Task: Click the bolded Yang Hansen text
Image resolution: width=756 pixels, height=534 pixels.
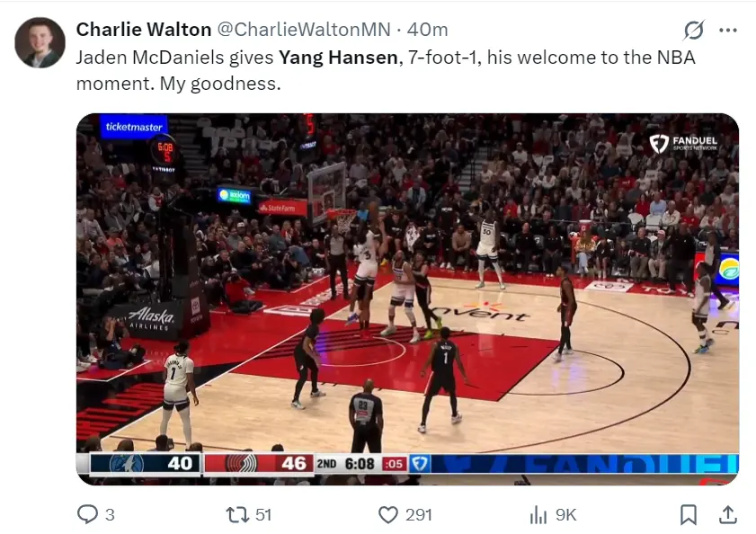Action: (x=338, y=58)
